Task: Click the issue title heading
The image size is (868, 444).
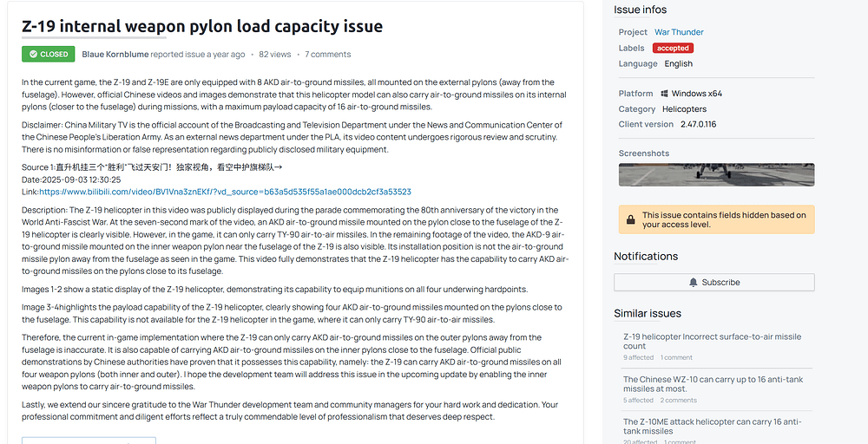Action: click(x=202, y=26)
